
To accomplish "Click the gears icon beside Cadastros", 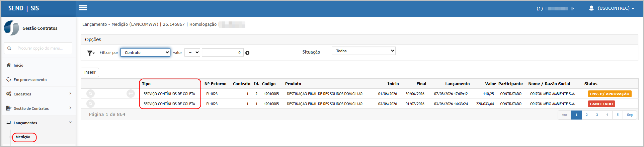I will (9, 94).
